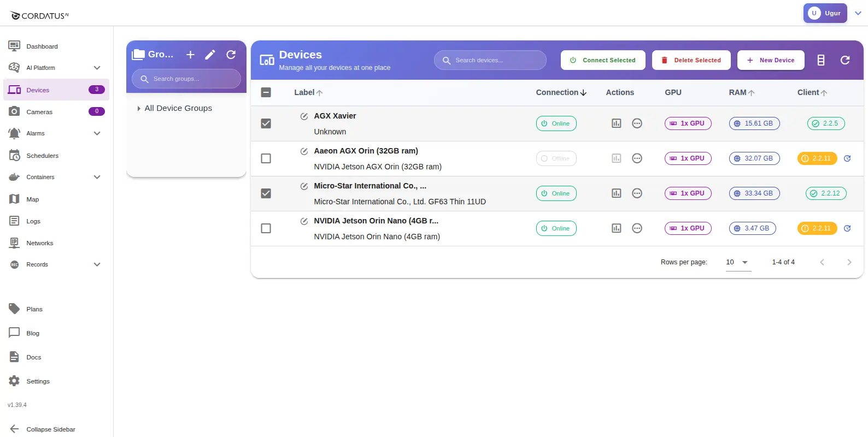Sort devices by Connection column
The image size is (868, 437).
click(561, 92)
